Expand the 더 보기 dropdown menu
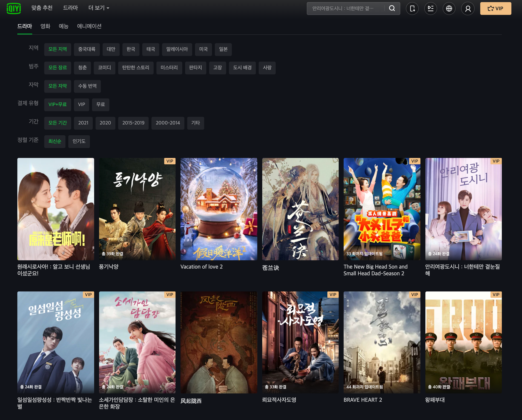 point(99,8)
